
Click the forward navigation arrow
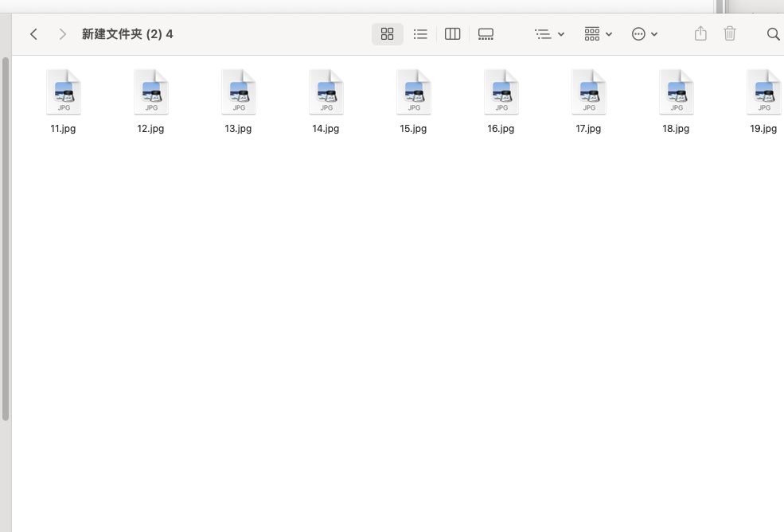click(x=62, y=34)
